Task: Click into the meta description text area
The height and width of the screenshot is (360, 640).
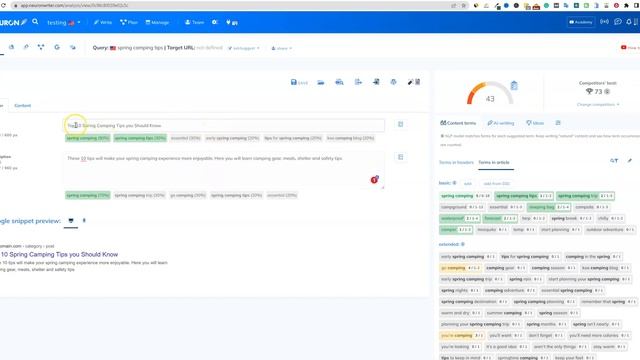Action: point(224,170)
